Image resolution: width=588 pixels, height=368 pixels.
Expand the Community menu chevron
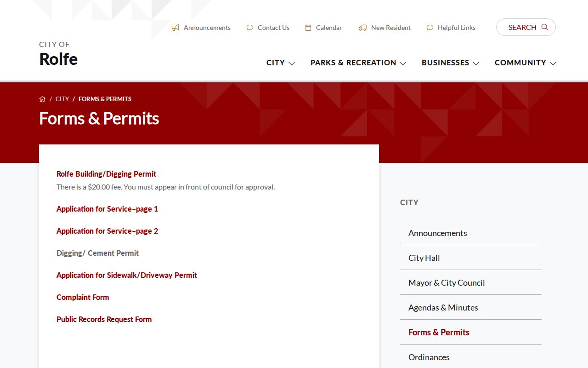(x=553, y=63)
